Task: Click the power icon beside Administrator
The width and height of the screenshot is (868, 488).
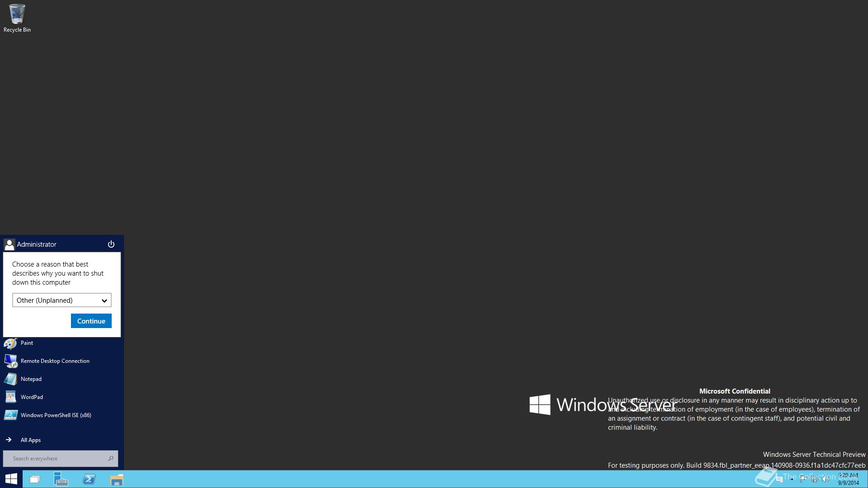Action: tap(111, 244)
